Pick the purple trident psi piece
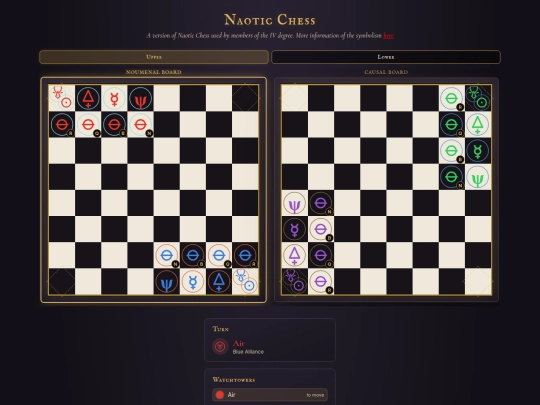The height and width of the screenshot is (405, 540). (x=294, y=203)
